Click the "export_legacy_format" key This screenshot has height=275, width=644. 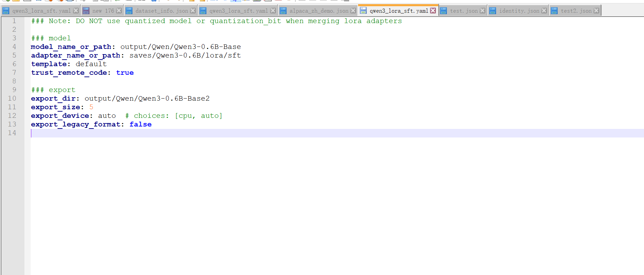(76, 124)
